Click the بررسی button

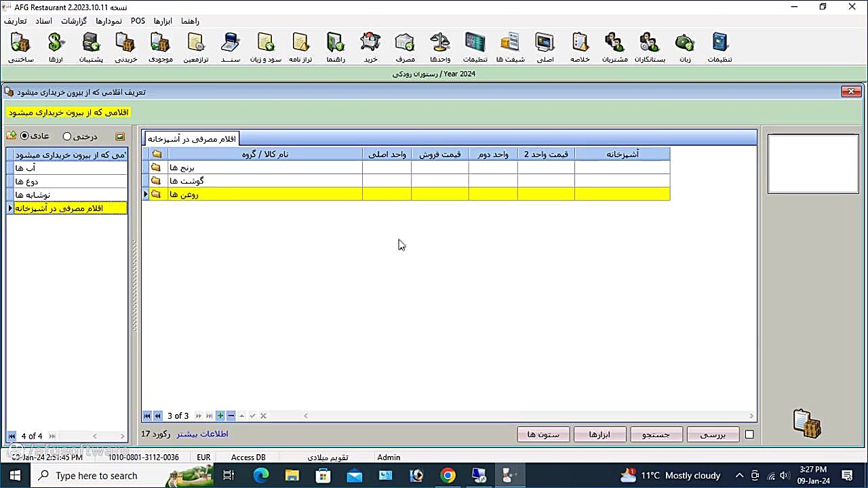[x=713, y=434]
